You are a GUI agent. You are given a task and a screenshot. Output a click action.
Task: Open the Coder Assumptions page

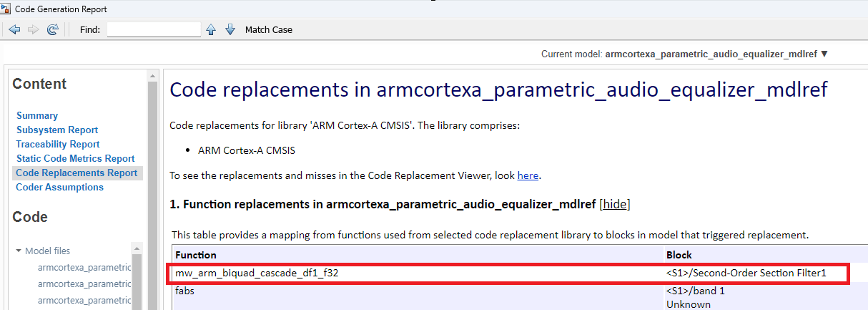click(59, 187)
